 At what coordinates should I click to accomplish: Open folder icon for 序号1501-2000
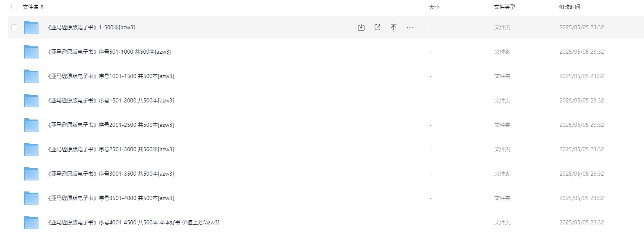point(31,100)
